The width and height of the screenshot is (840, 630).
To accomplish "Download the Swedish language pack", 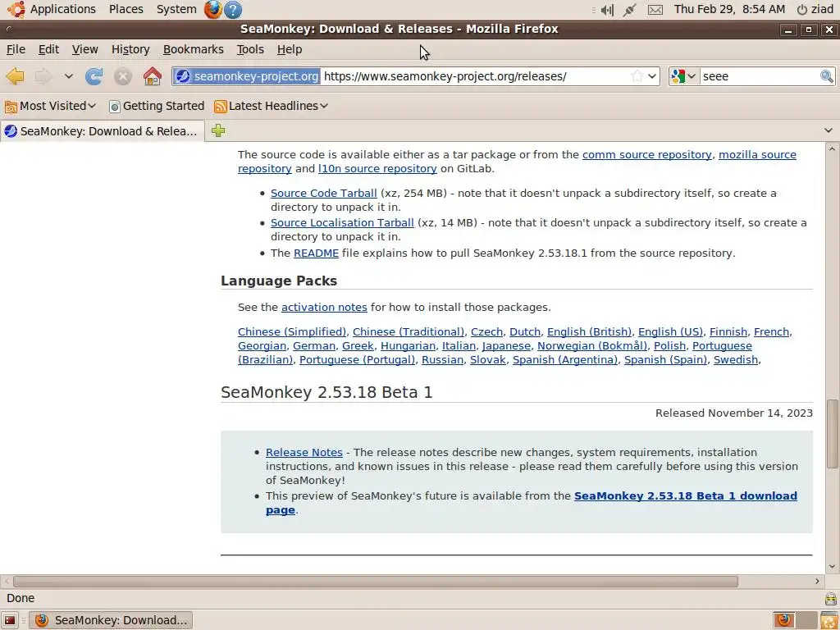I will [736, 360].
